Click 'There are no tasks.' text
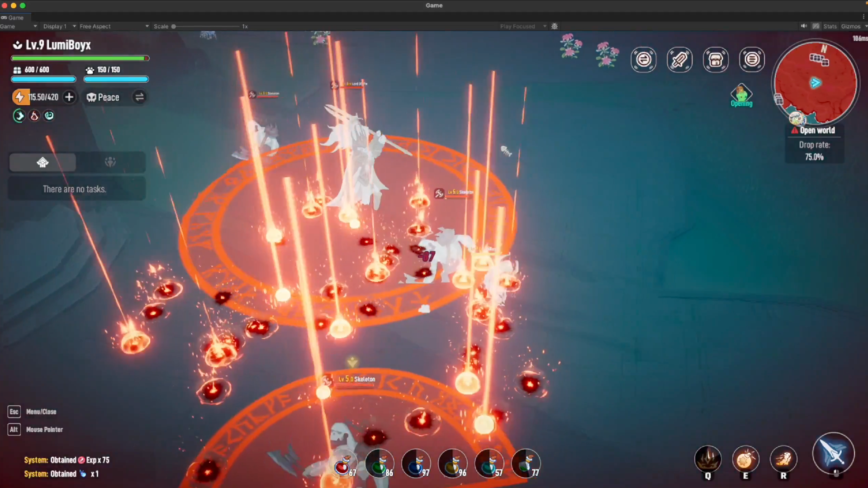868x488 pixels. (75, 189)
